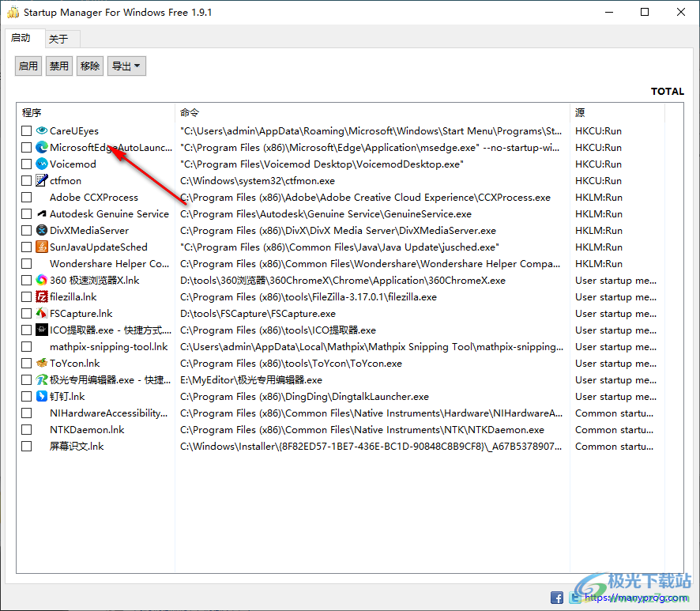Sort by the 程序 column header
700x611 pixels.
coord(96,112)
